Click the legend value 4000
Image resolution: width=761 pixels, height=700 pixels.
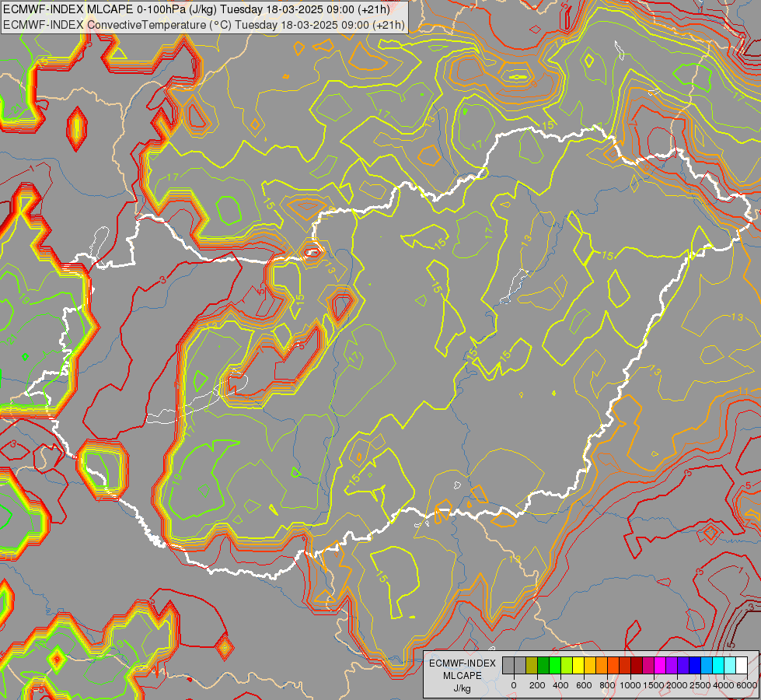pyautogui.click(x=724, y=685)
